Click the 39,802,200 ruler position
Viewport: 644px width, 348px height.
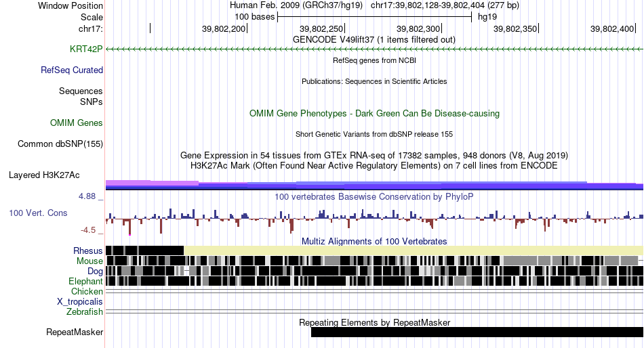point(224,28)
